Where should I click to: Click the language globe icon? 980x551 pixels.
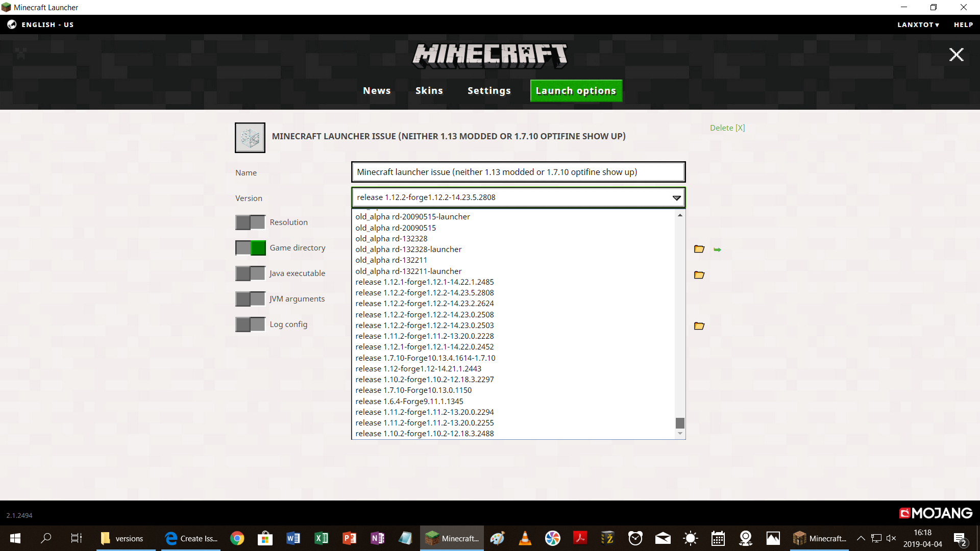click(12, 24)
